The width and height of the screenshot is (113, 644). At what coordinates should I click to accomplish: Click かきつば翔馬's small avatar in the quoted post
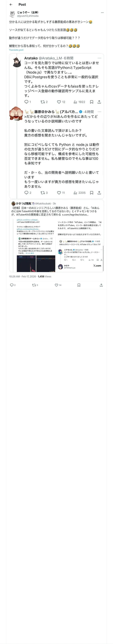(13, 203)
